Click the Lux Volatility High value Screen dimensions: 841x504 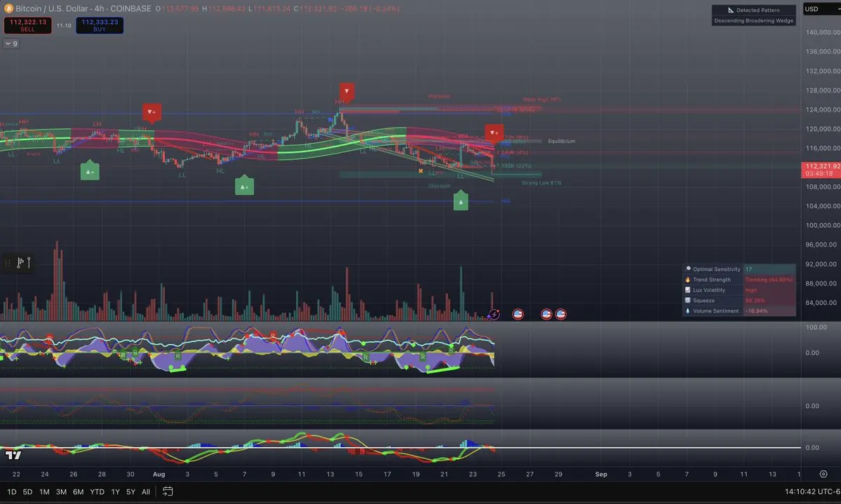pos(751,290)
